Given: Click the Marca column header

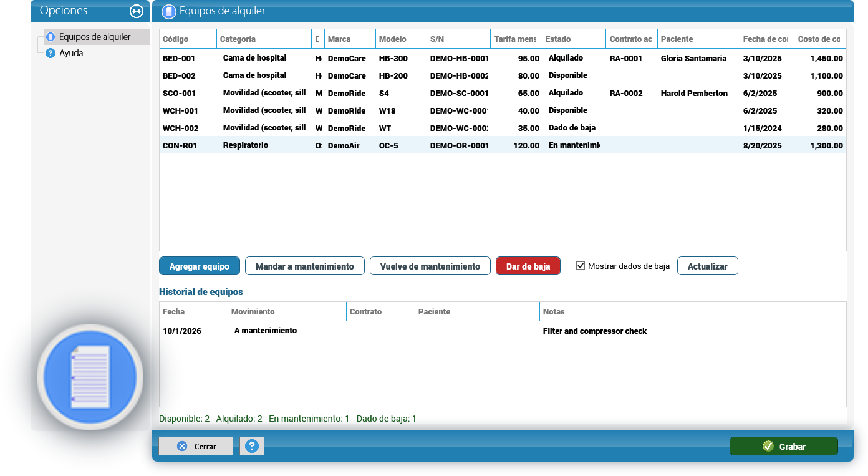Looking at the screenshot, I should coord(350,39).
